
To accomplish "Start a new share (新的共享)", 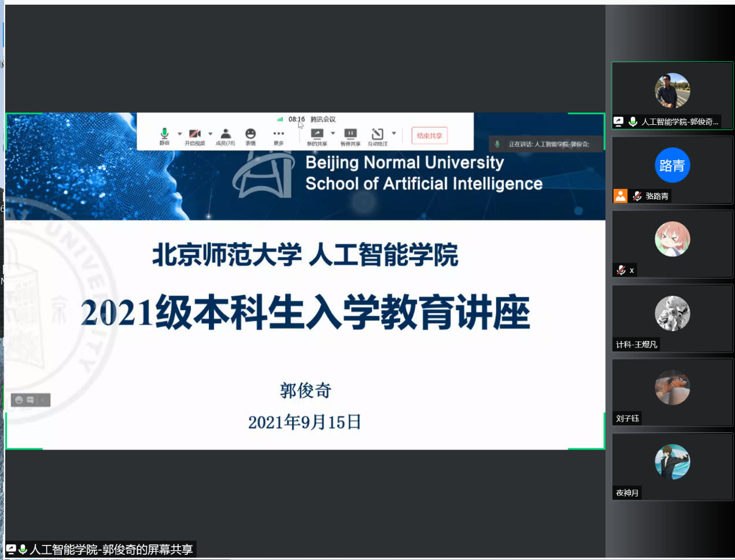I will (316, 136).
